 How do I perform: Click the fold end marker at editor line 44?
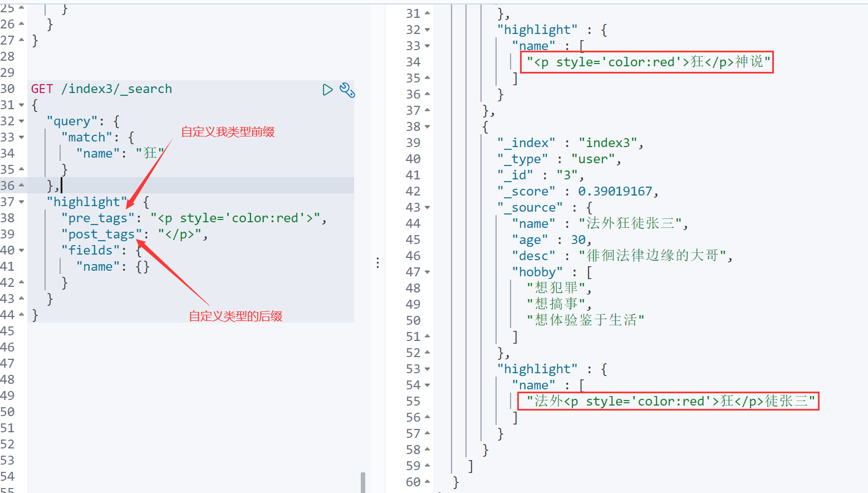tap(22, 315)
